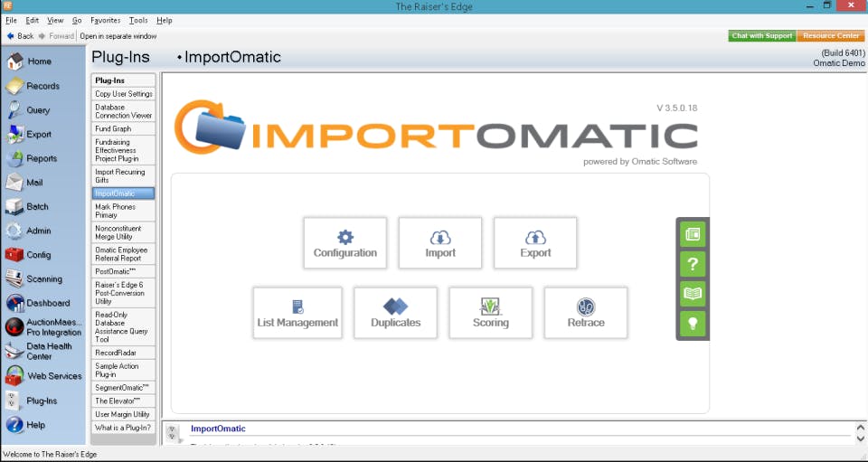Screen dimensions: 868x462
Task: Select Copy User Settings plug-in
Action: point(124,94)
